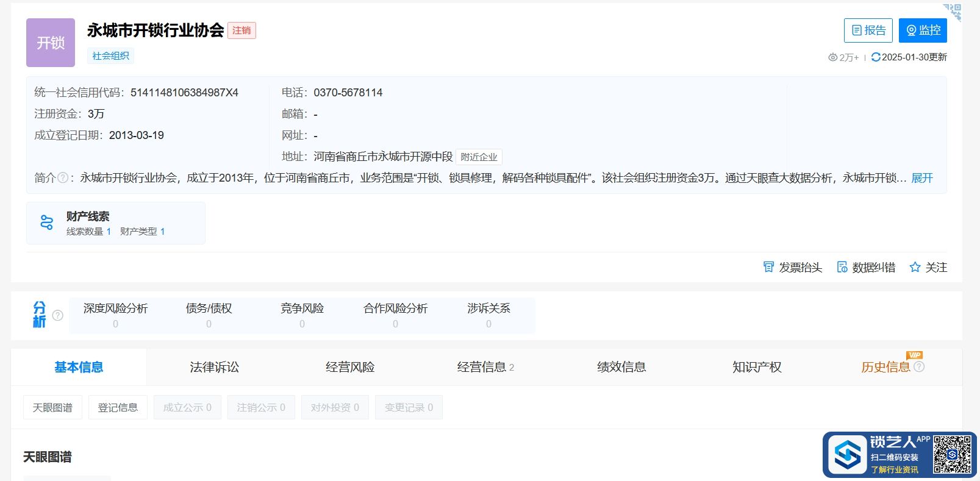Click the 关注 star icon to follow
Image resolution: width=980 pixels, height=481 pixels.
pos(915,267)
